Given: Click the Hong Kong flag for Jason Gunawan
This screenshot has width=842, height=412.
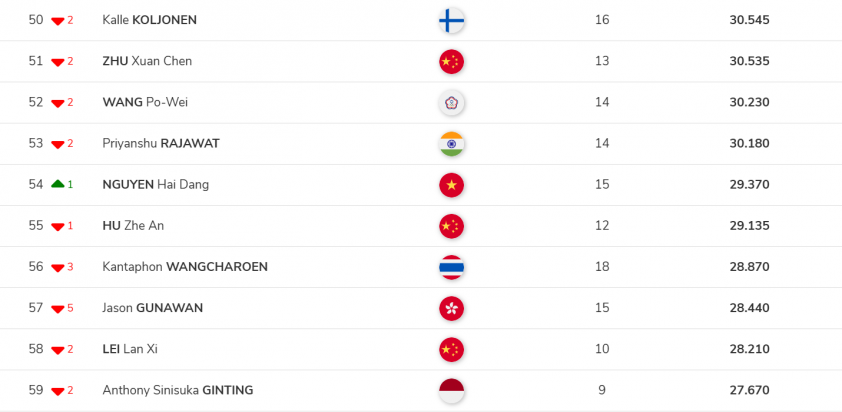Looking at the screenshot, I should [452, 308].
